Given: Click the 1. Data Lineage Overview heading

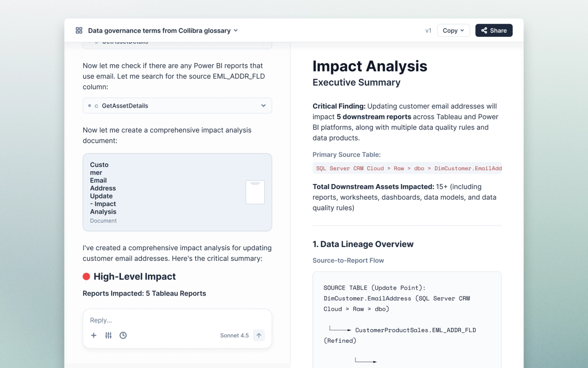Looking at the screenshot, I should (x=363, y=244).
